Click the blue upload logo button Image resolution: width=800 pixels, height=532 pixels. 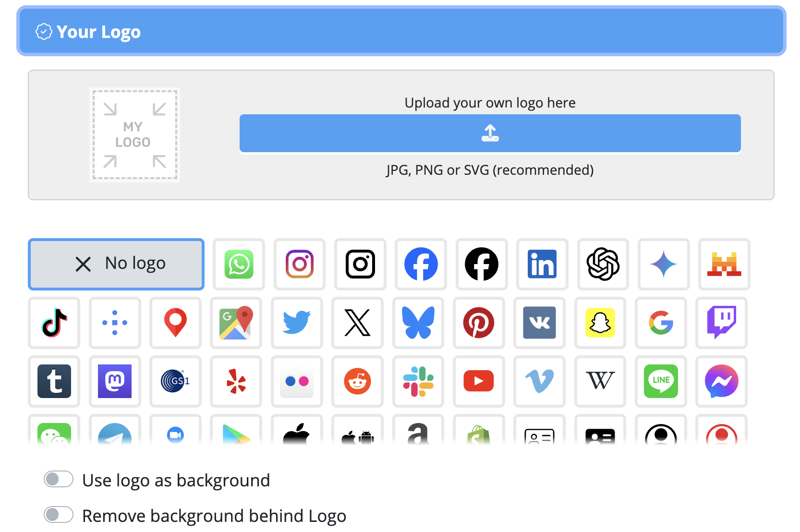[490, 133]
